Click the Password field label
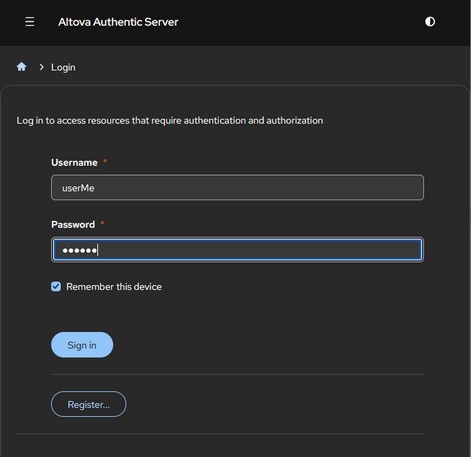This screenshot has width=471, height=457. [73, 224]
